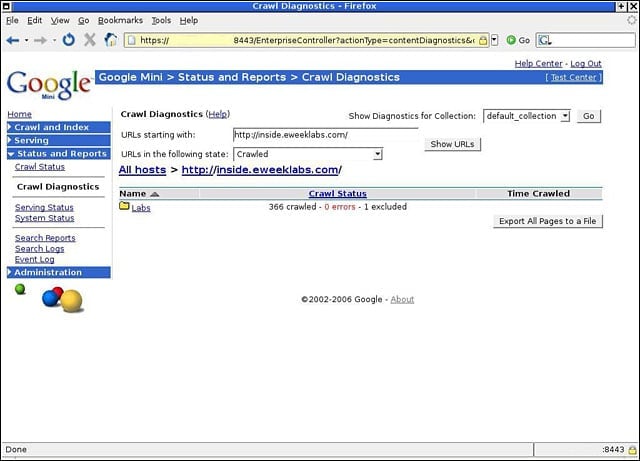Screen dimensions: 640x461
Task: Click the Google search engine icon in the search box
Action: 544,40
